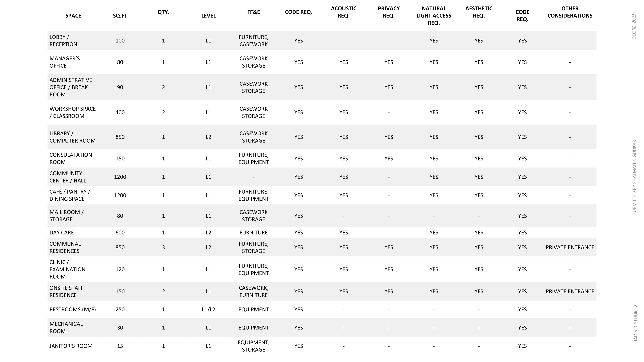Select the OTHER CONSIDERATIONS header
This screenshot has height=362, width=644.
click(570, 12)
